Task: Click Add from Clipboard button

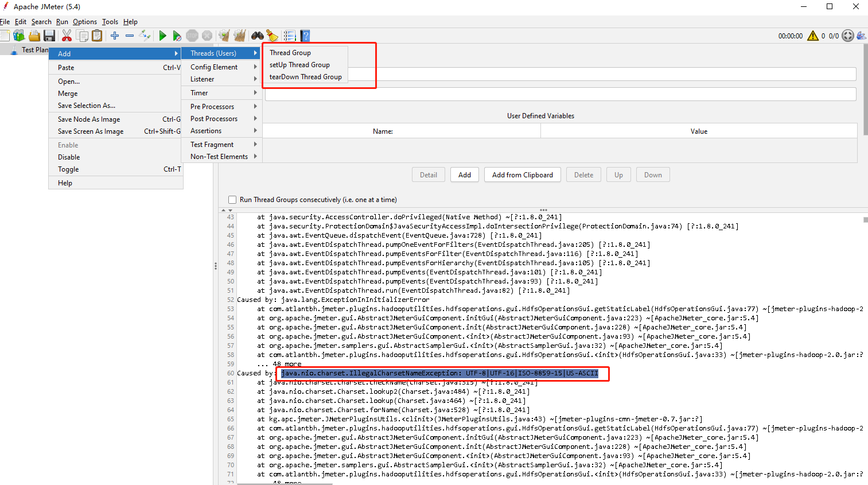Action: [523, 175]
